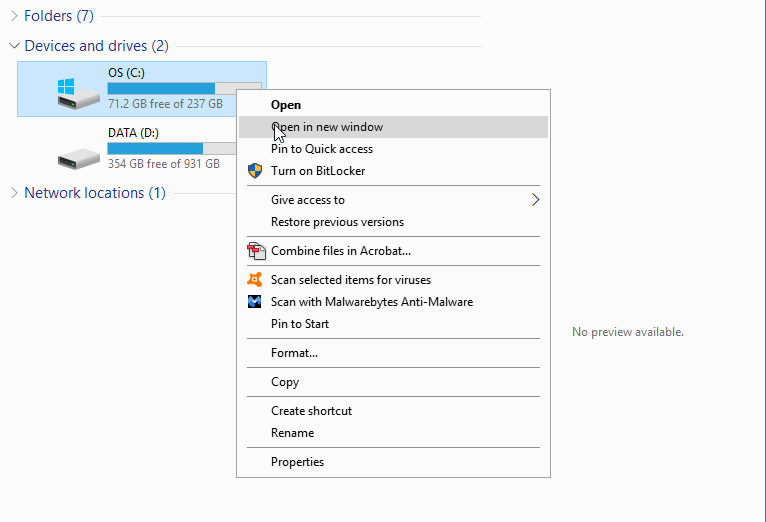Expand the Network locations (1) group
The image size is (766, 522).
click(14, 193)
